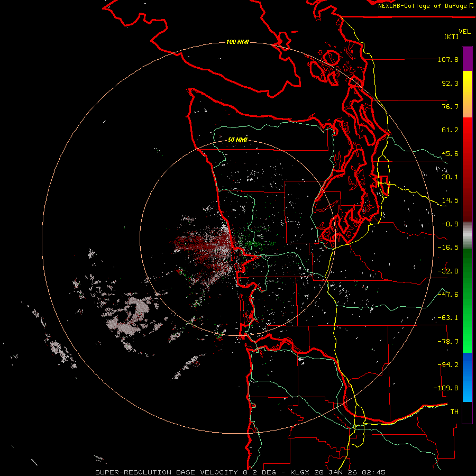Click the -47.6 legend value
Image resolution: width=476 pixels, height=476 pixels.
coord(448,295)
